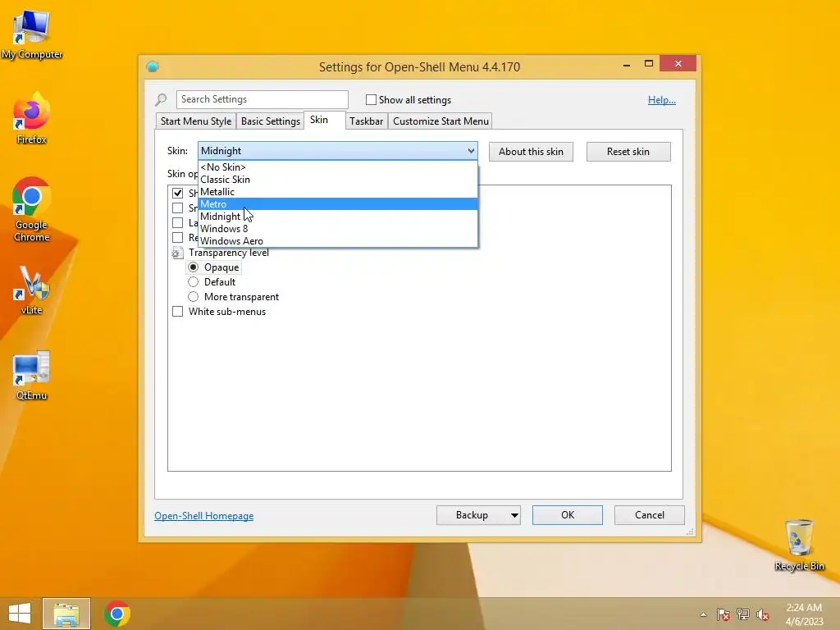Open Google Chrome desktop shortcut
This screenshot has height=630, width=840.
32,209
